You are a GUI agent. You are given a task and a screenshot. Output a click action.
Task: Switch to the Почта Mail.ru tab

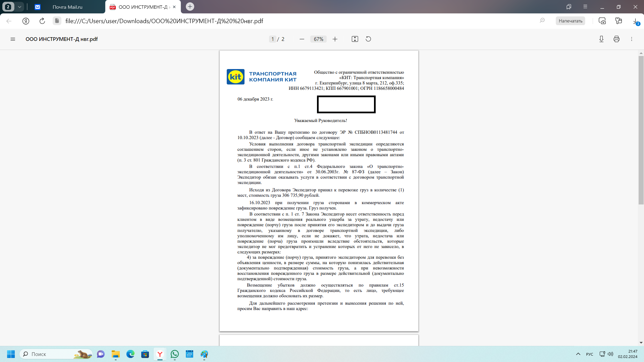67,7
